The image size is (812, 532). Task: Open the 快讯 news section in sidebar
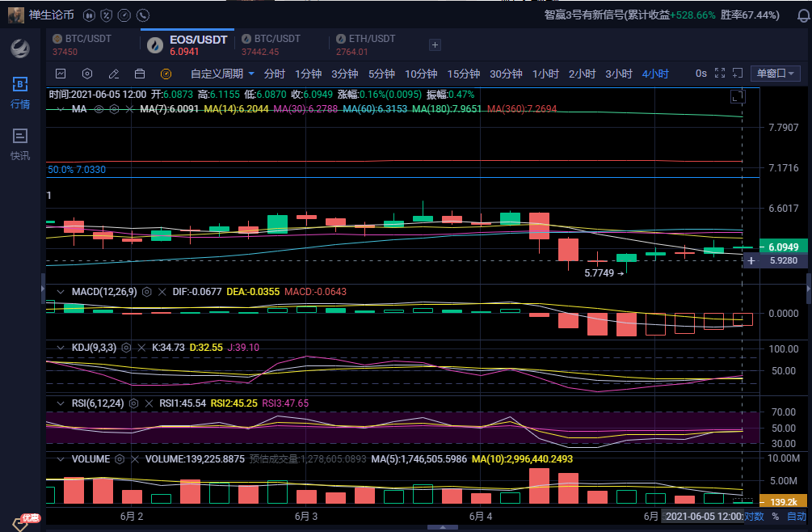20,145
